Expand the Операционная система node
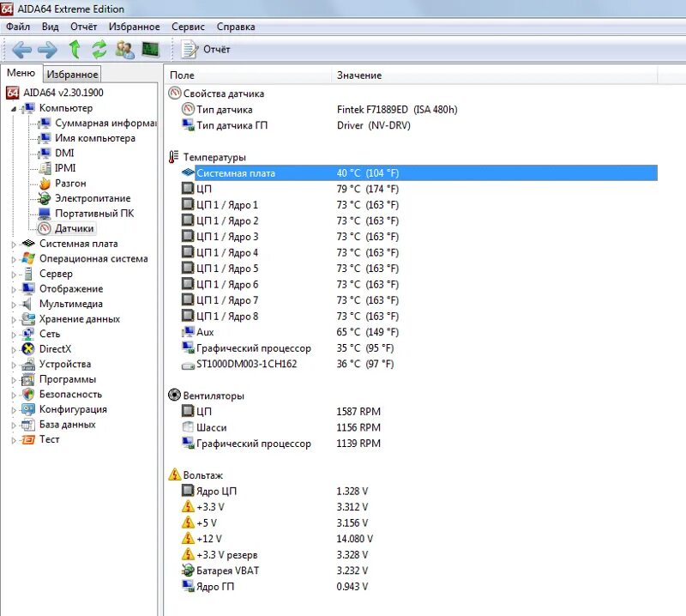This screenshot has width=686, height=616. tap(14, 260)
